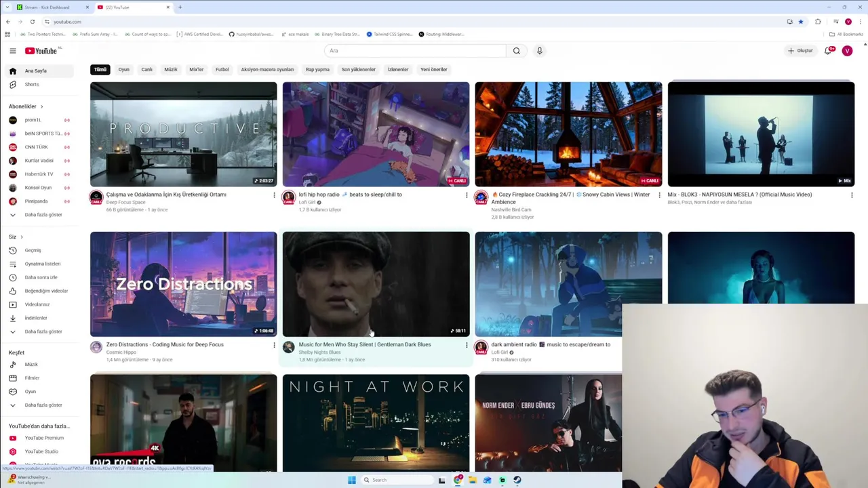The width and height of the screenshot is (868, 488).
Task: Select the Mix'ler filter chip
Action: coord(197,69)
